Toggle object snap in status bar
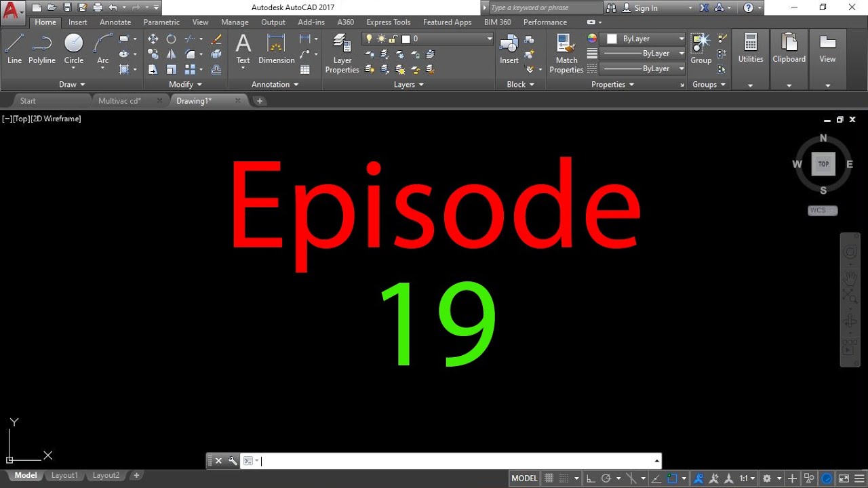Screen dimensions: 868x488 point(672,479)
